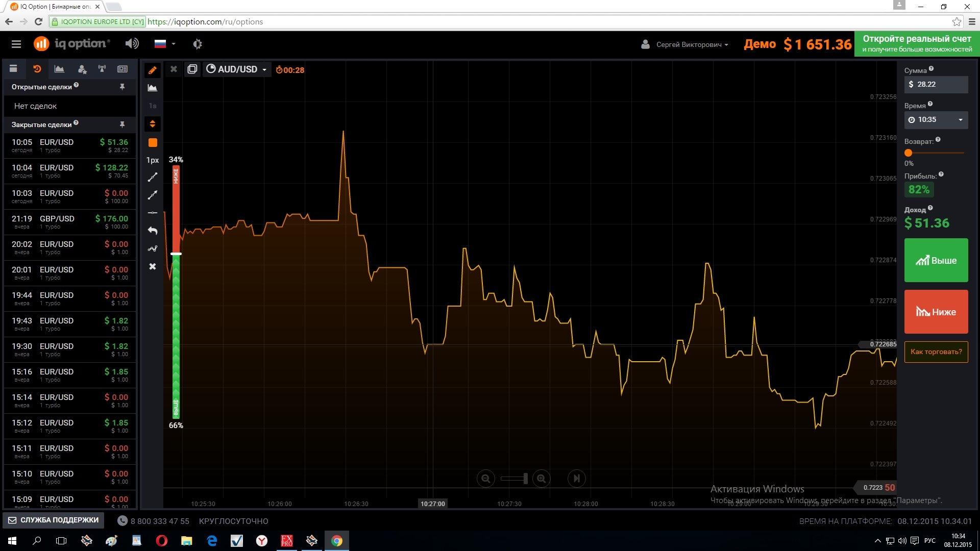Select the ray arrow drawing tool
Image resolution: width=980 pixels, height=551 pixels.
[152, 195]
